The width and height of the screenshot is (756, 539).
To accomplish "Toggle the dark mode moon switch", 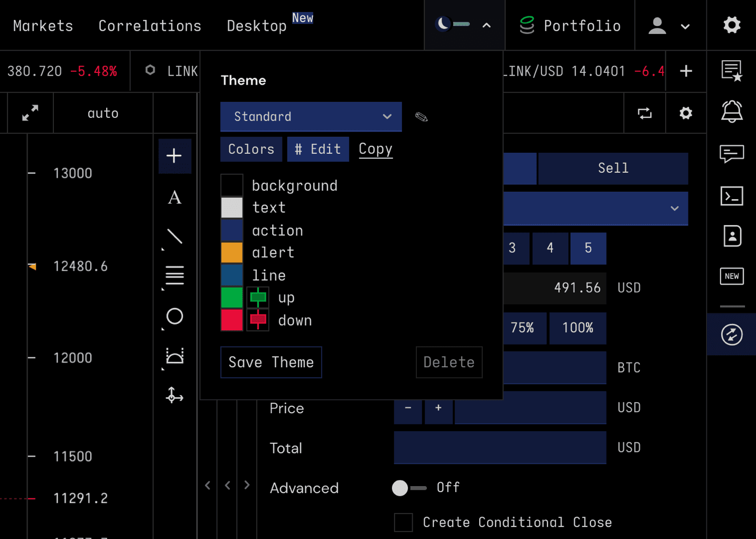I will point(452,24).
